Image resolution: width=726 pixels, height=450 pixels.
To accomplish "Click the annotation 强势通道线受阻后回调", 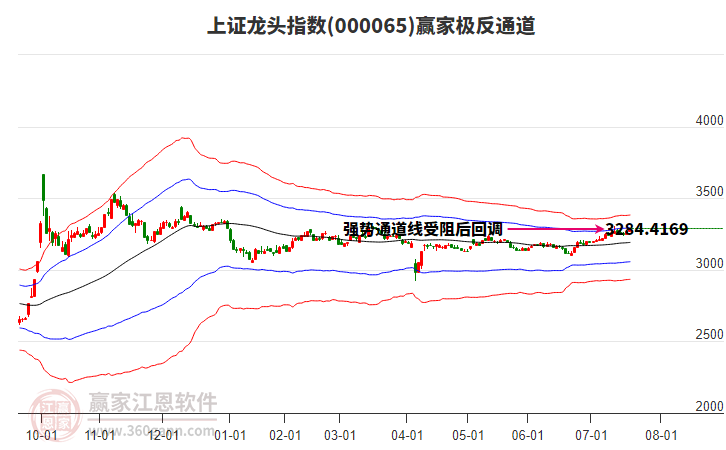I will pyautogui.click(x=423, y=229).
